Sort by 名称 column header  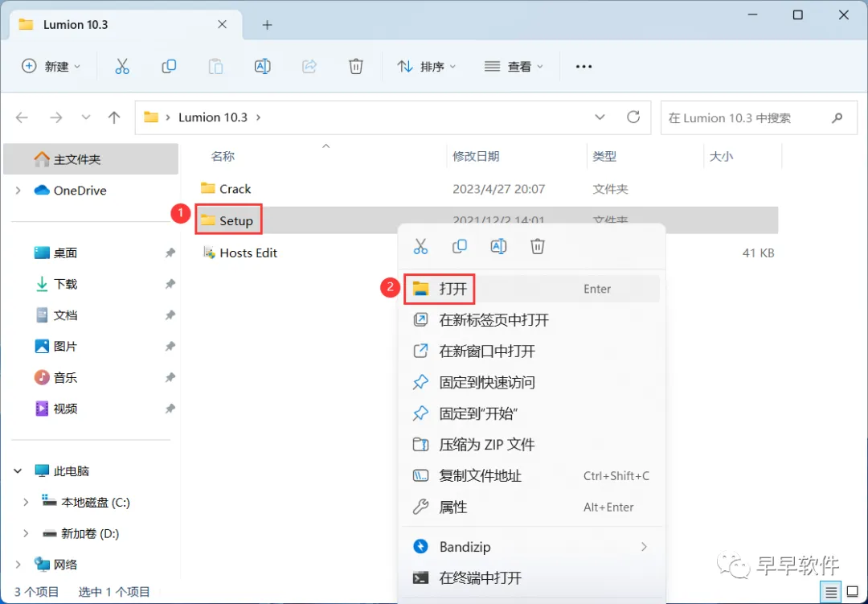tap(223, 156)
